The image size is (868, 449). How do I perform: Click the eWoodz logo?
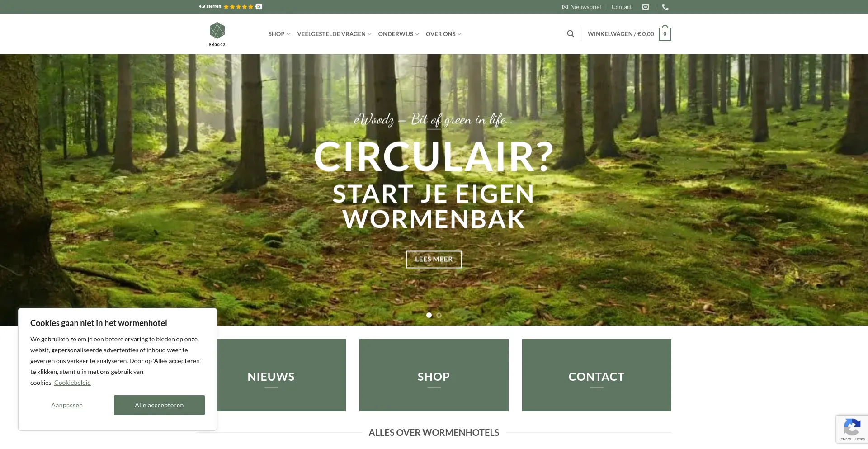[x=217, y=34]
